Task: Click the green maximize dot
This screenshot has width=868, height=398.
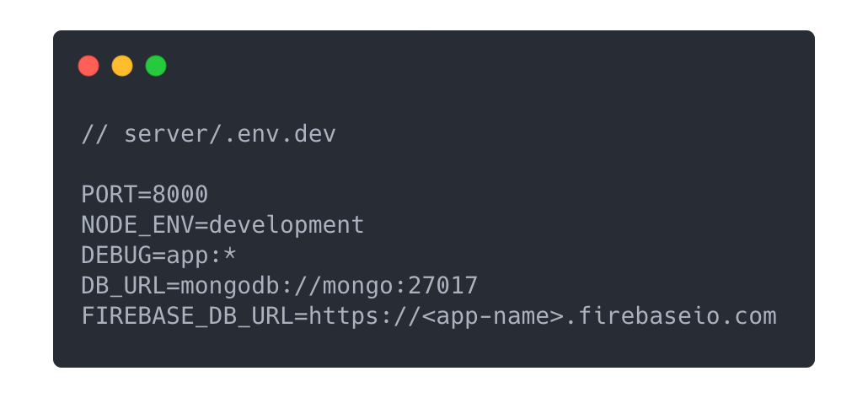Action: click(x=156, y=66)
